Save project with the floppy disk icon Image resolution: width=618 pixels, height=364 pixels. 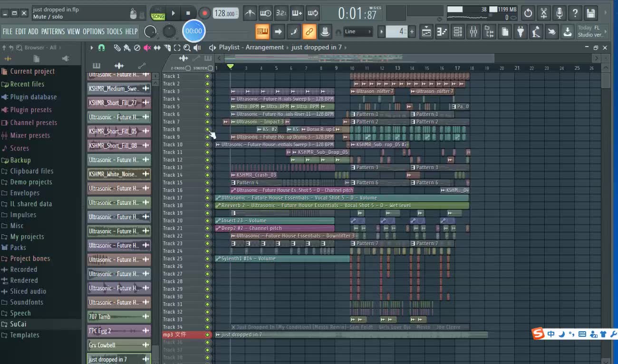pyautogui.click(x=591, y=13)
